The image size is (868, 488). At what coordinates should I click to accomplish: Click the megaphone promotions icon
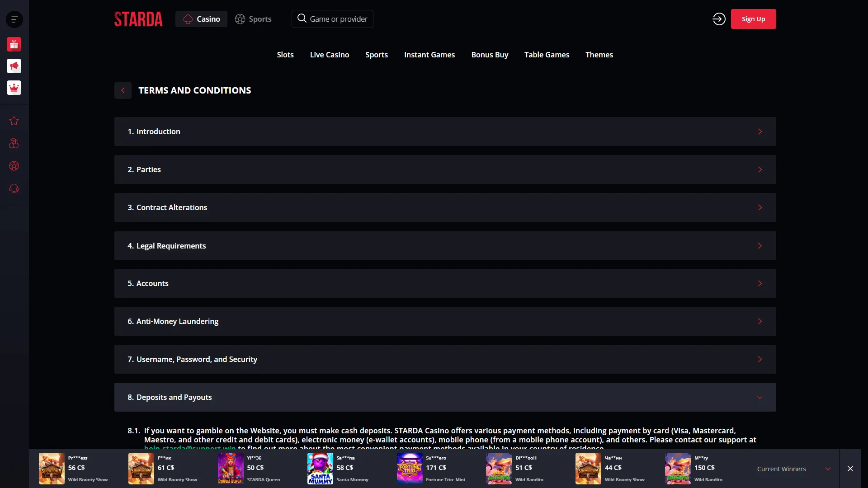point(14,66)
